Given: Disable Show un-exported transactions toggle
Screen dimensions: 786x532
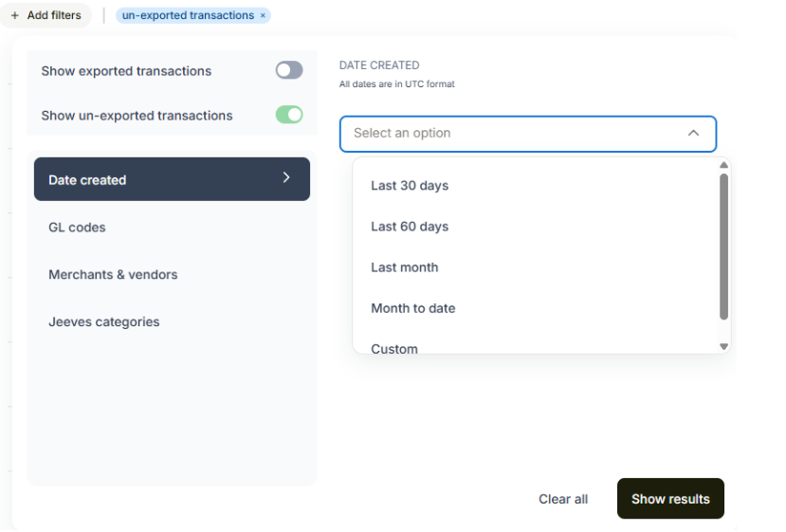Looking at the screenshot, I should 289,115.
